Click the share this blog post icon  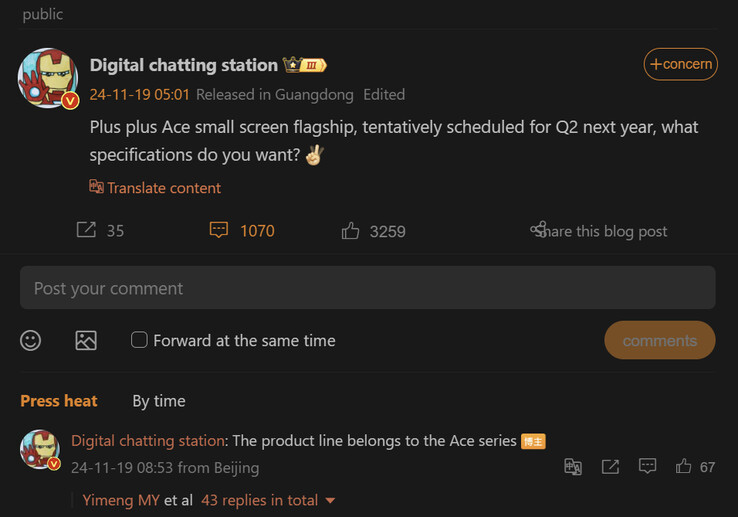click(x=539, y=231)
